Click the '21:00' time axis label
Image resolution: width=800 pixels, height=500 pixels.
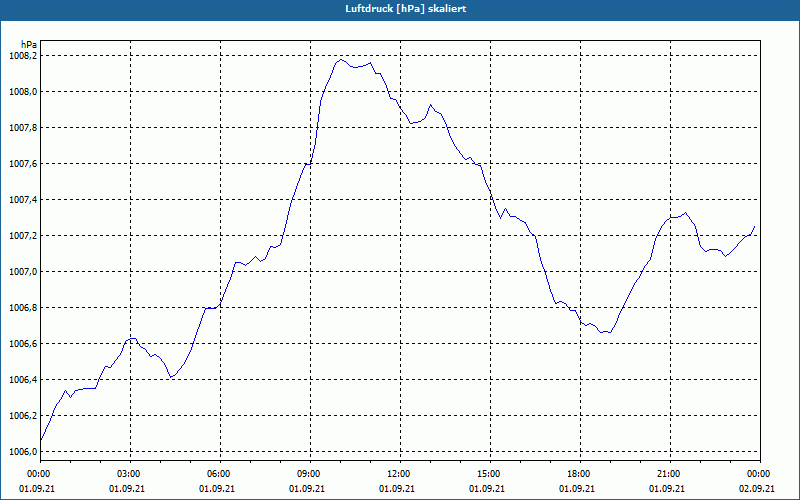click(670, 474)
